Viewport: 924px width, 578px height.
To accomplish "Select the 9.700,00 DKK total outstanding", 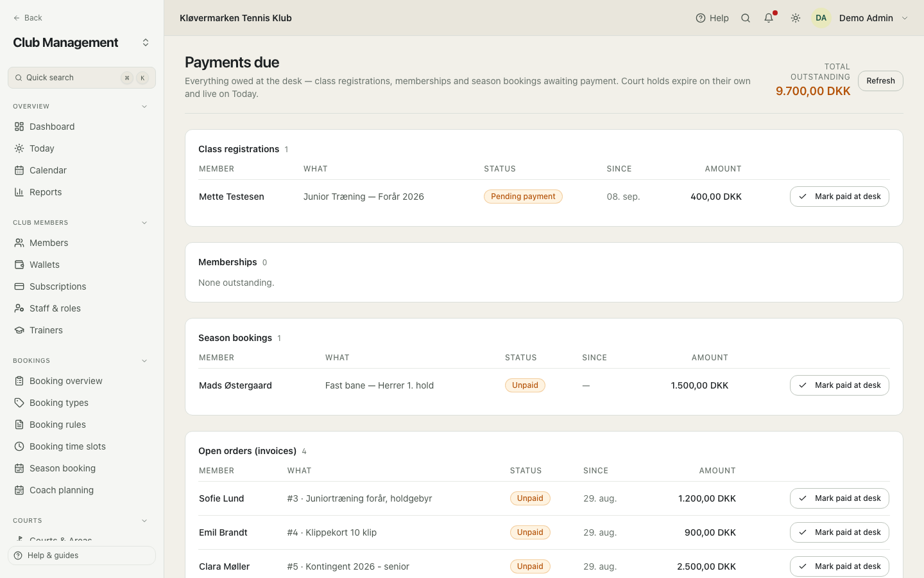I will point(813,91).
